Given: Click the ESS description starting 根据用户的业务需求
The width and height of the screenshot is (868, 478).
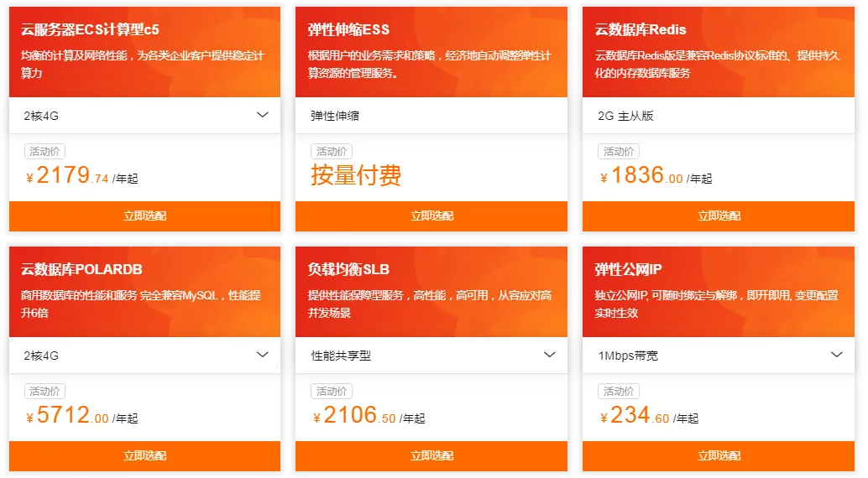Looking at the screenshot, I should coord(430,65).
